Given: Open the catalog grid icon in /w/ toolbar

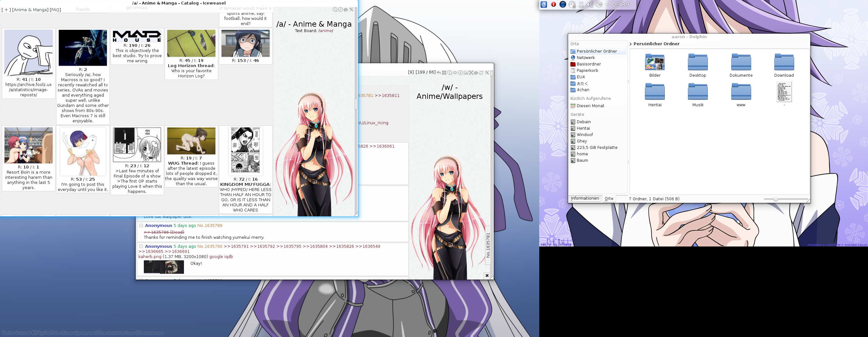Looking at the screenshot, I should click(x=444, y=73).
